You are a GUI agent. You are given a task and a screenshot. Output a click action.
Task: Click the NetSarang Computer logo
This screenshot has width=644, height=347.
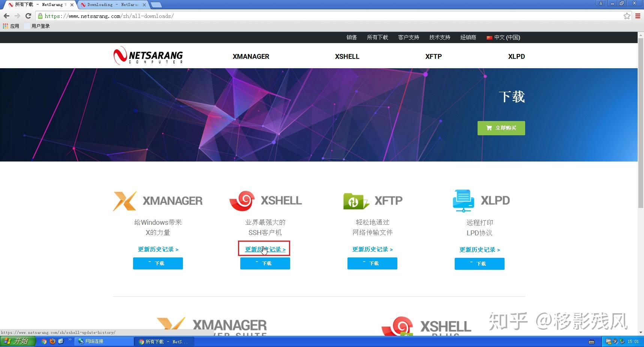[x=148, y=55]
